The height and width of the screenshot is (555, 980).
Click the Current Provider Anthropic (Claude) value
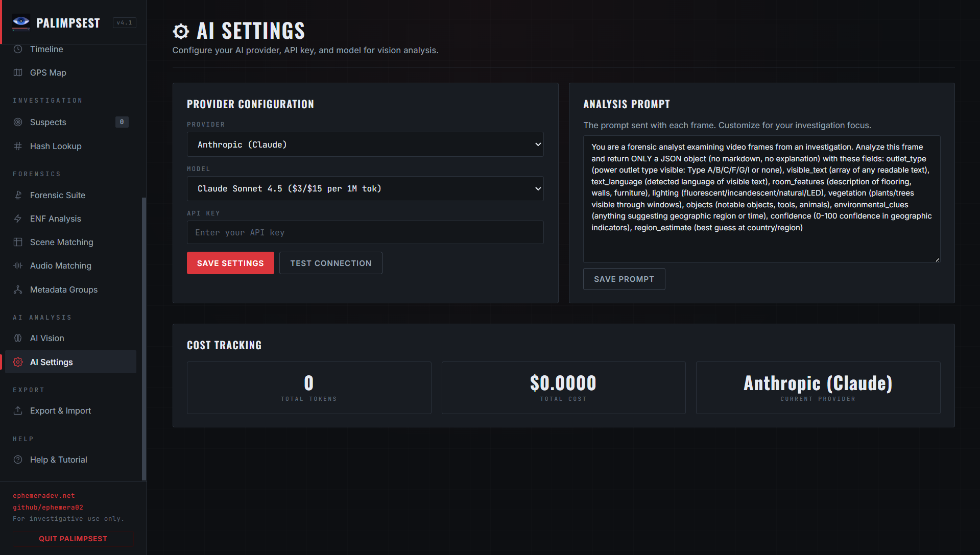[x=818, y=383]
